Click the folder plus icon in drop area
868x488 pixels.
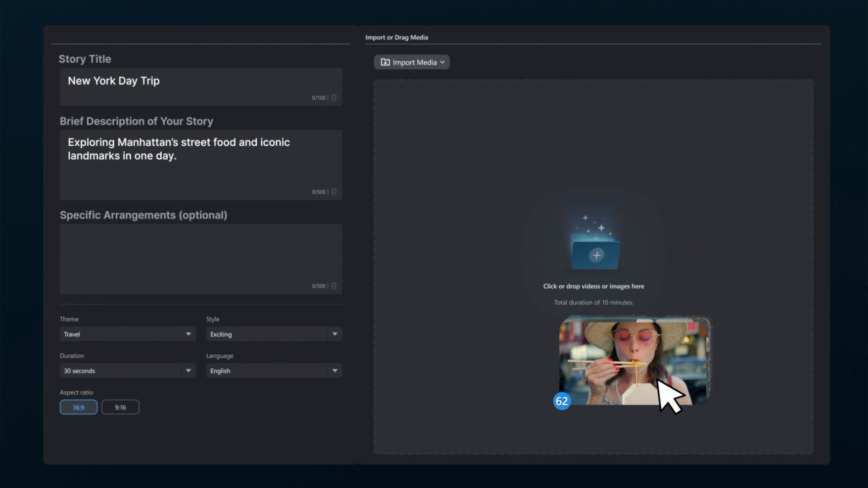[x=596, y=255]
